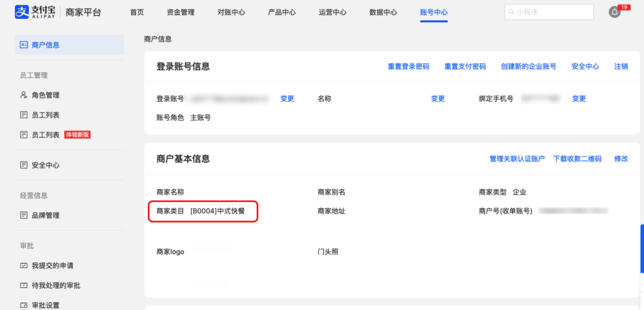Click the 安全中心 sidebar icon
644x310 pixels.
pyautogui.click(x=24, y=165)
